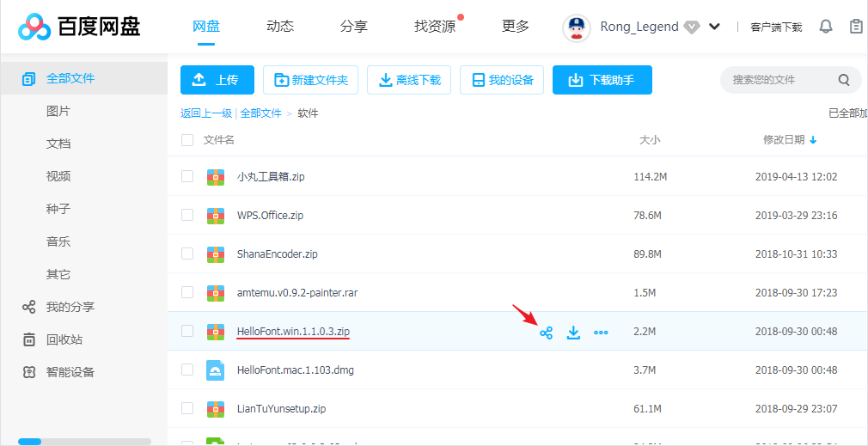The width and height of the screenshot is (868, 446).
Task: Click the 客户端下载 link
Action: pos(776,27)
